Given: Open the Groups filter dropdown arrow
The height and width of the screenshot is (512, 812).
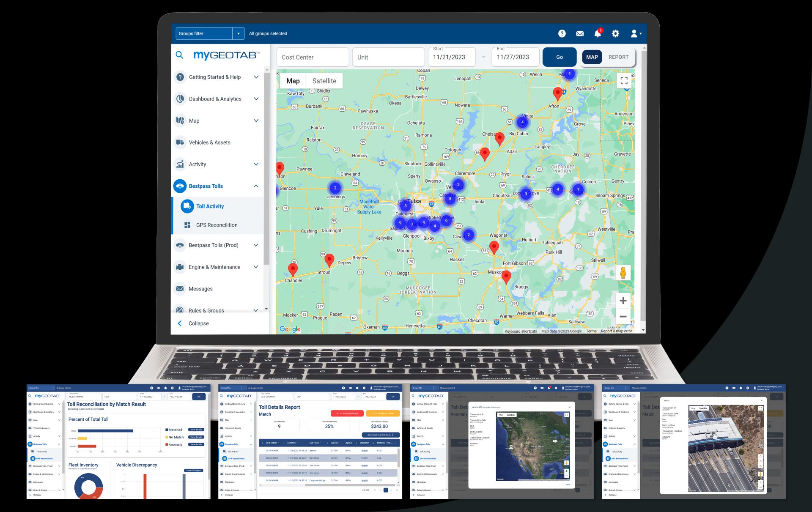Looking at the screenshot, I should tap(239, 33).
